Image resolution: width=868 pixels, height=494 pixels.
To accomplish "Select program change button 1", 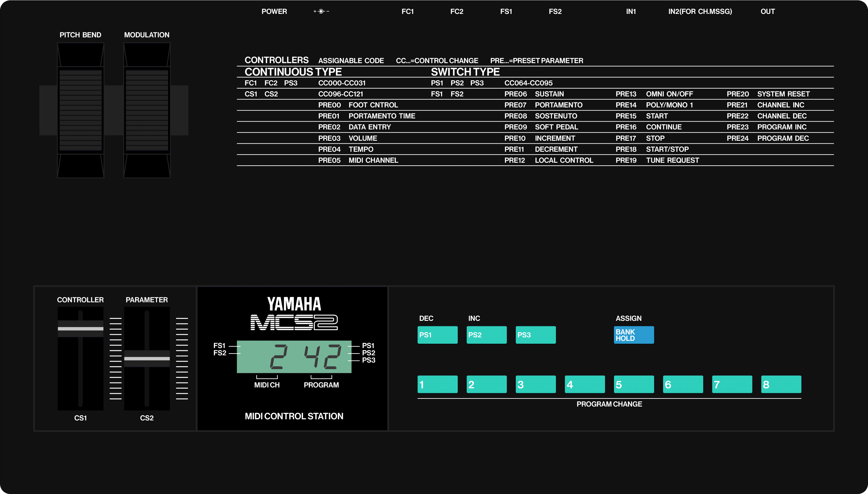I will tap(437, 384).
